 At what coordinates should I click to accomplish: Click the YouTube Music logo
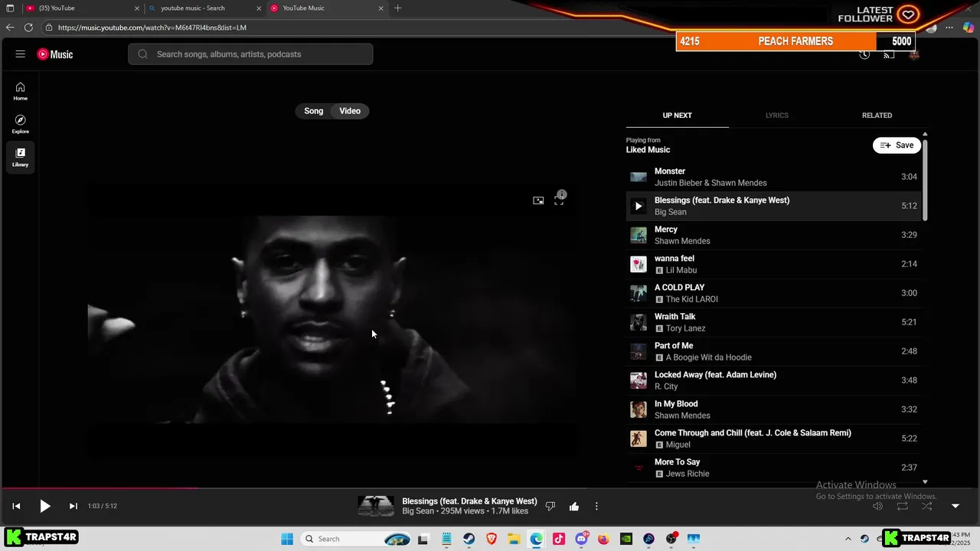tap(55, 54)
